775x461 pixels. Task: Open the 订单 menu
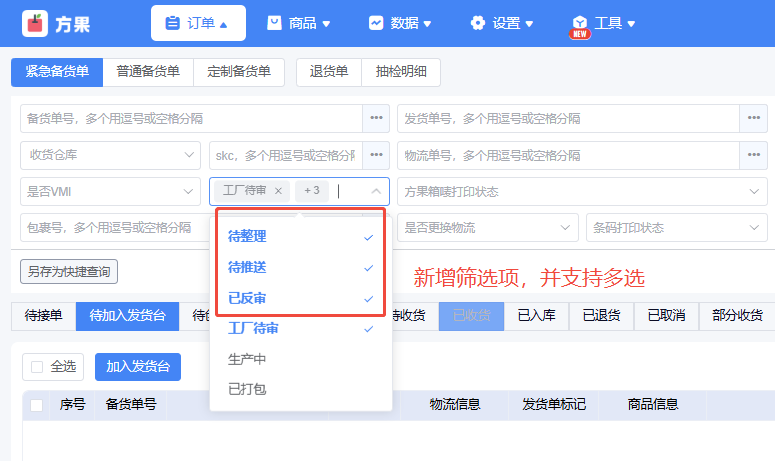[x=198, y=23]
